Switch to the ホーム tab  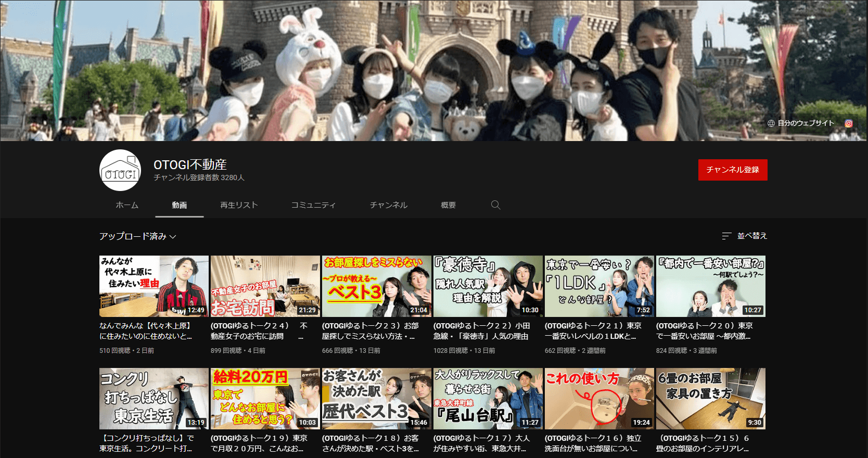coord(127,205)
